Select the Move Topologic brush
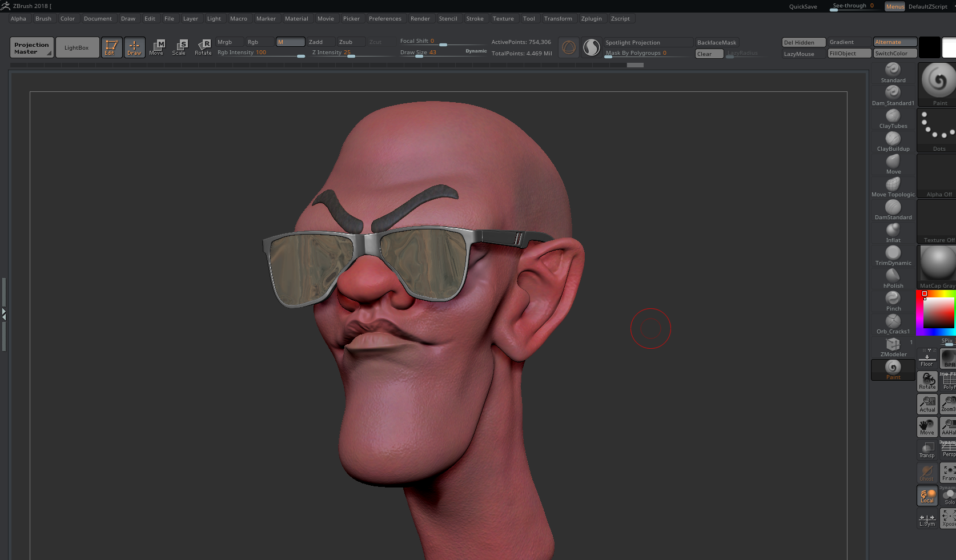Screen dimensions: 956x560 point(893,187)
